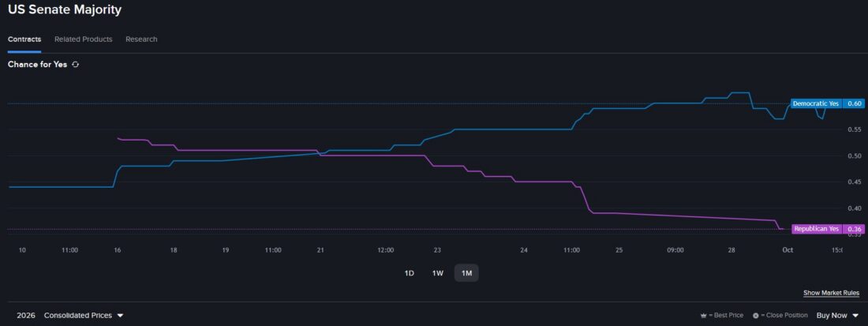
Task: Click the 23 date label on axis
Action: point(437,250)
